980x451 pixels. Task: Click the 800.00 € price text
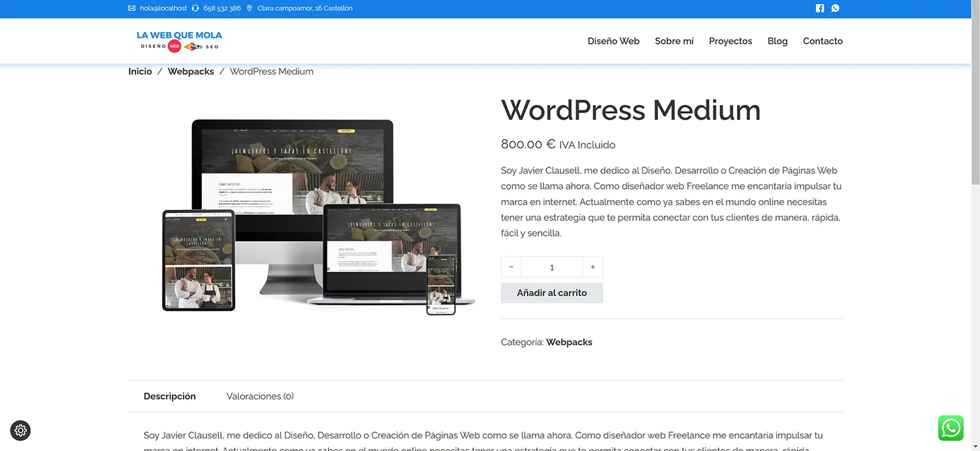528,144
